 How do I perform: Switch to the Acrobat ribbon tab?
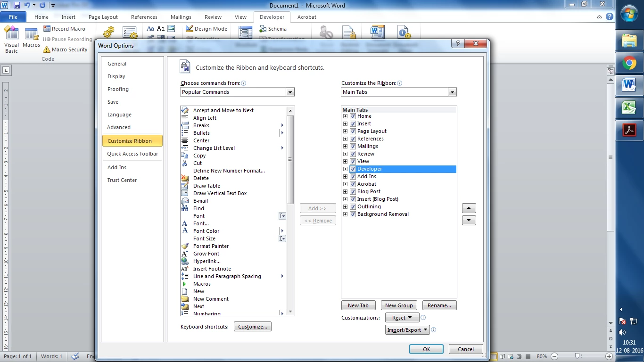pyautogui.click(x=307, y=17)
